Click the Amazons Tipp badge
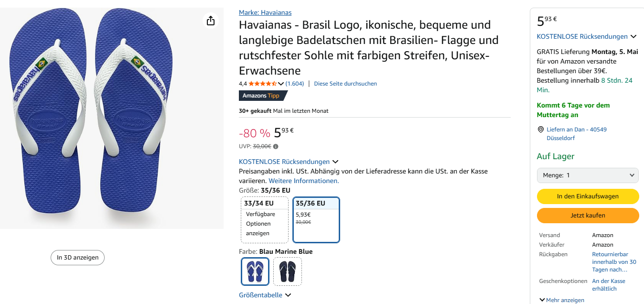Image resolution: width=644 pixels, height=304 pixels. click(x=263, y=96)
